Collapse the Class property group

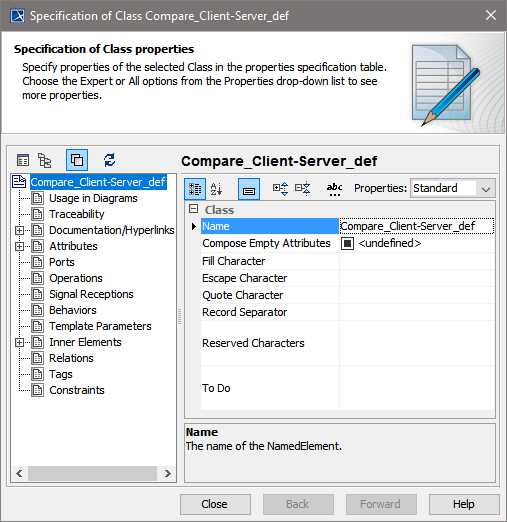193,209
